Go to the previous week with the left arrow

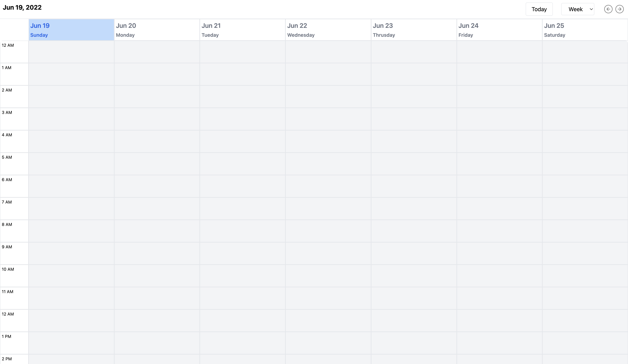tap(608, 9)
